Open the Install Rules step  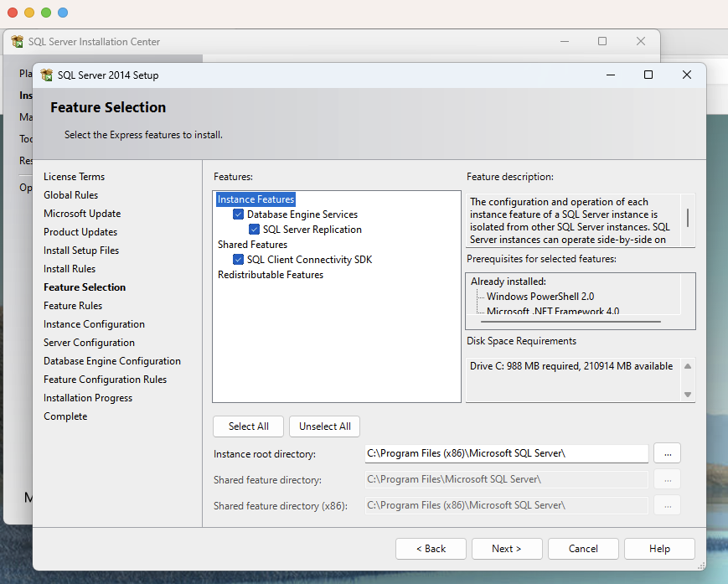(70, 269)
